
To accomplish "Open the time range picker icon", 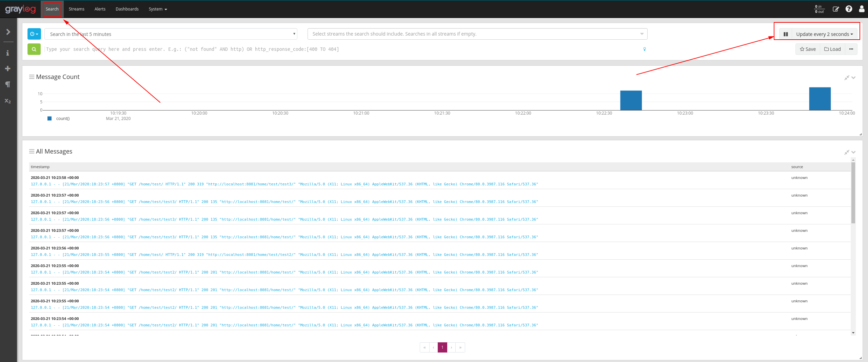I will coord(34,34).
